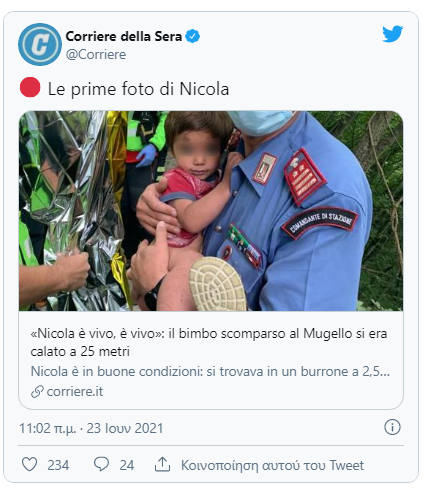426x493 pixels.
Task: Click the Corriere della Sera profile avatar
Action: pos(40,44)
